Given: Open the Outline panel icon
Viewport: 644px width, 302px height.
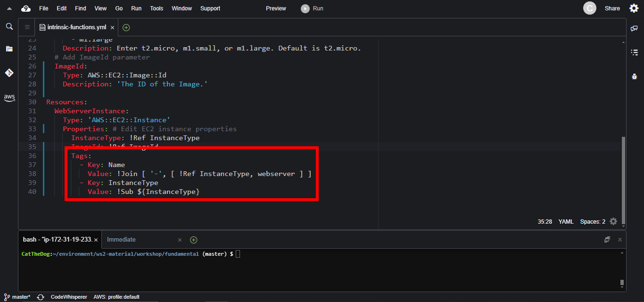Looking at the screenshot, I should [634, 52].
